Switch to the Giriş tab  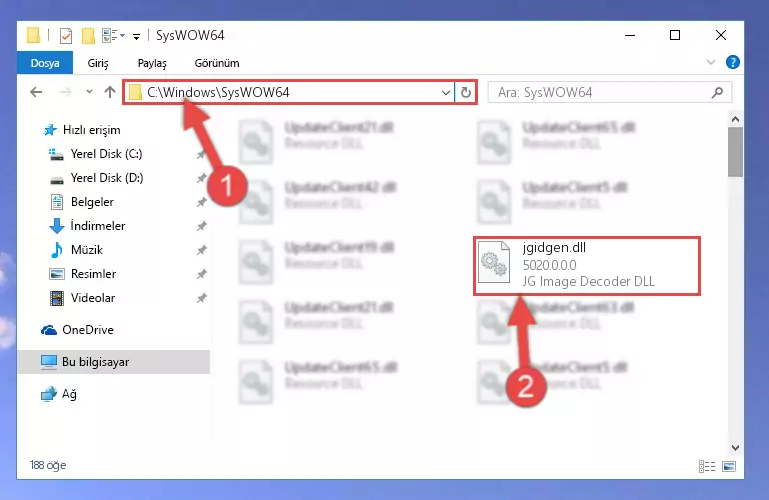[x=98, y=63]
